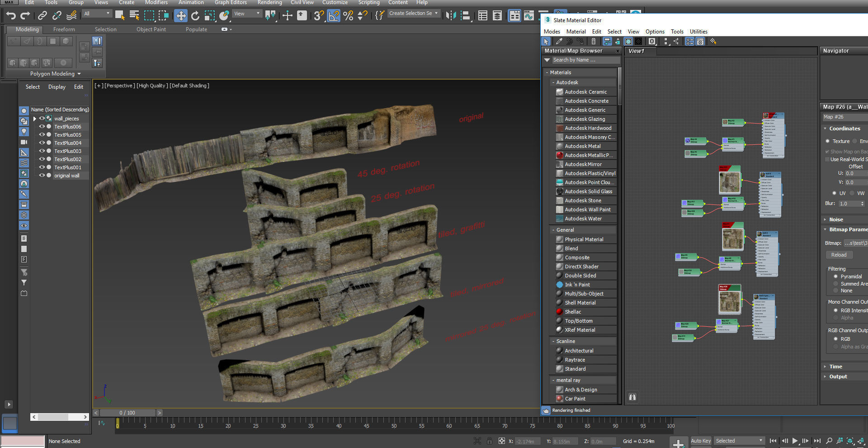The image size is (868, 448).
Task: Click the Go to End playback button
Action: 817,441
